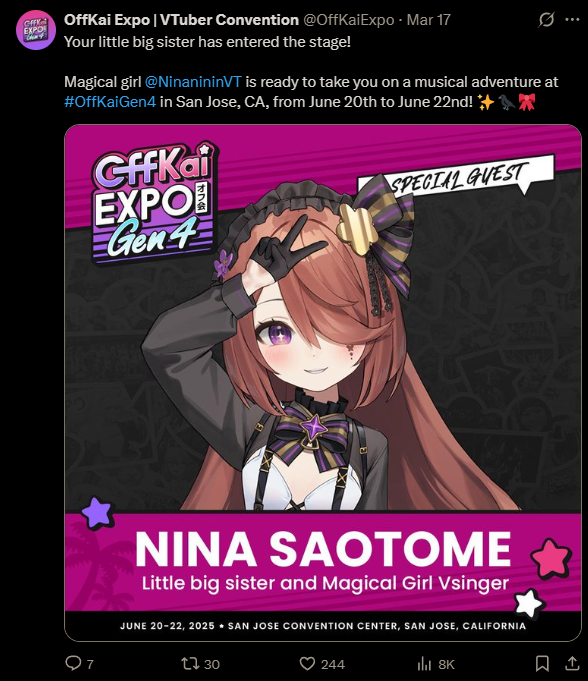Open the @NinanininVT mention link
Screen dimensions: 588x681
[x=193, y=82]
